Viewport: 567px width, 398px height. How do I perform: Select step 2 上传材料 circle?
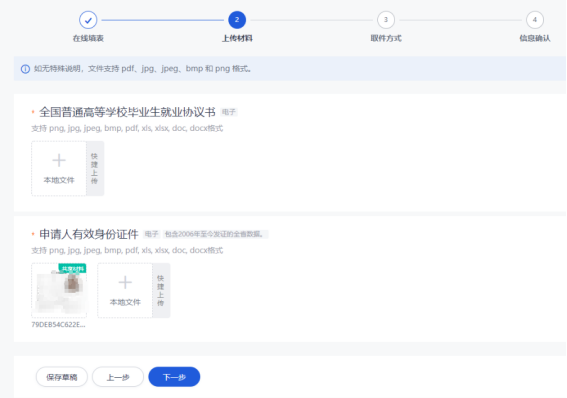(237, 20)
